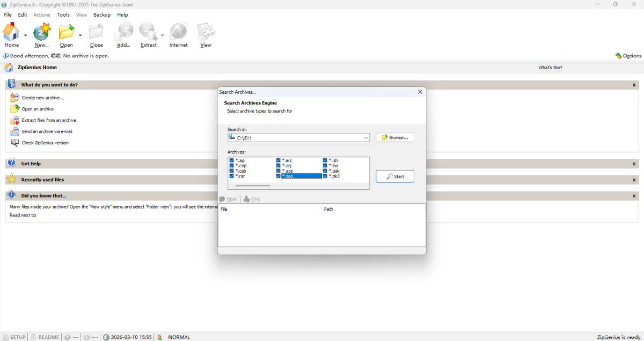Click the Internet globe toolbar icon
The width and height of the screenshot is (644, 341).
coord(178,33)
